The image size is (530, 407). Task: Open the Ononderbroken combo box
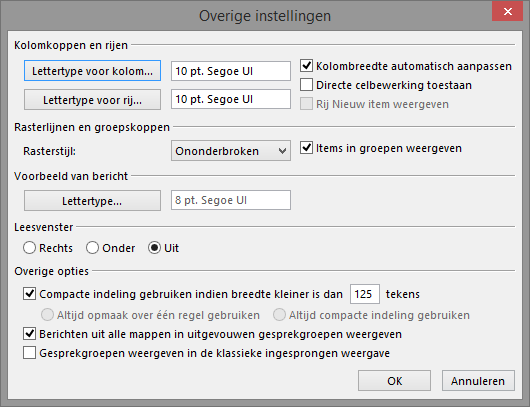point(231,151)
